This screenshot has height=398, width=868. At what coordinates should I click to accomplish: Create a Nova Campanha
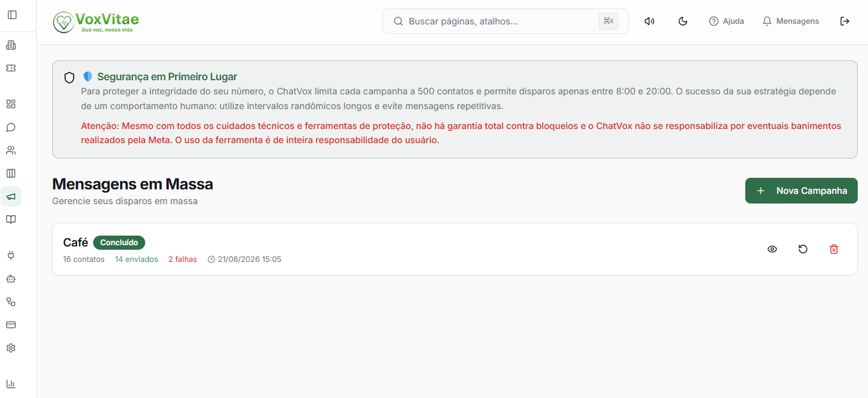(801, 191)
